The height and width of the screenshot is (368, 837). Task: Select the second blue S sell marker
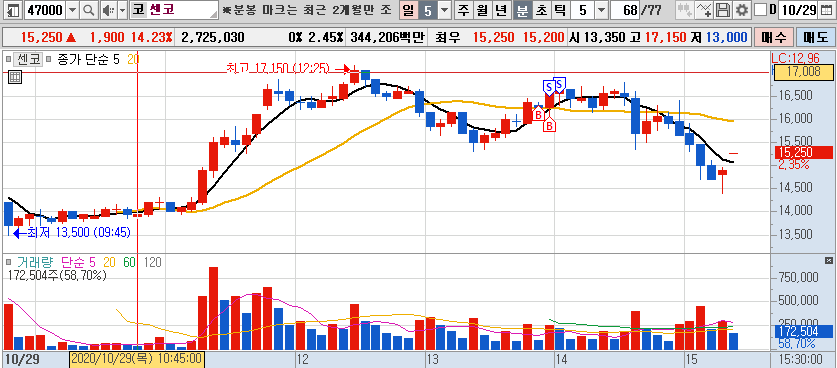[559, 84]
